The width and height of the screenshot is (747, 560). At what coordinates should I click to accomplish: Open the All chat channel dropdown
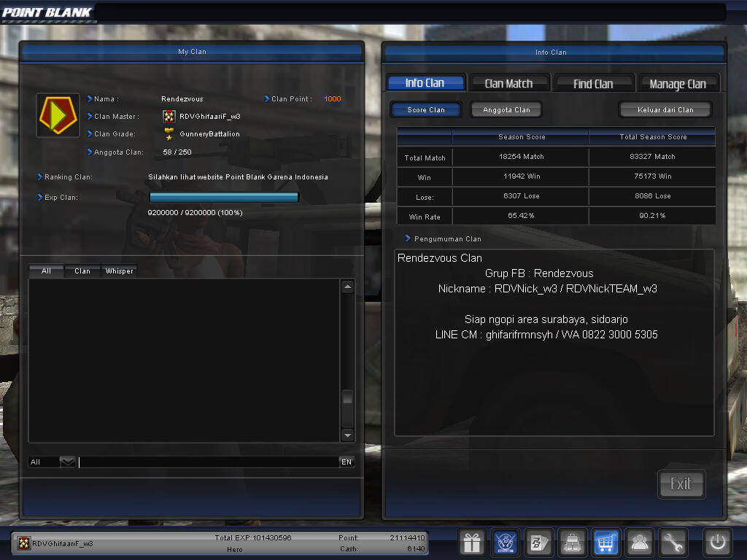tap(67, 462)
